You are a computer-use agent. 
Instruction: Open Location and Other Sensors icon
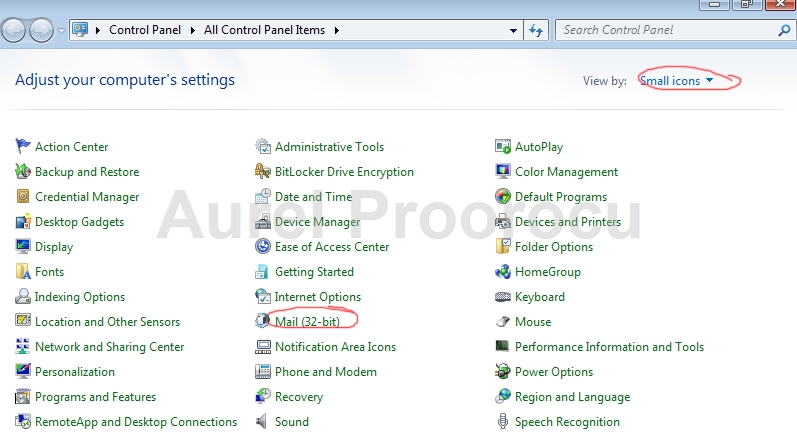point(23,321)
